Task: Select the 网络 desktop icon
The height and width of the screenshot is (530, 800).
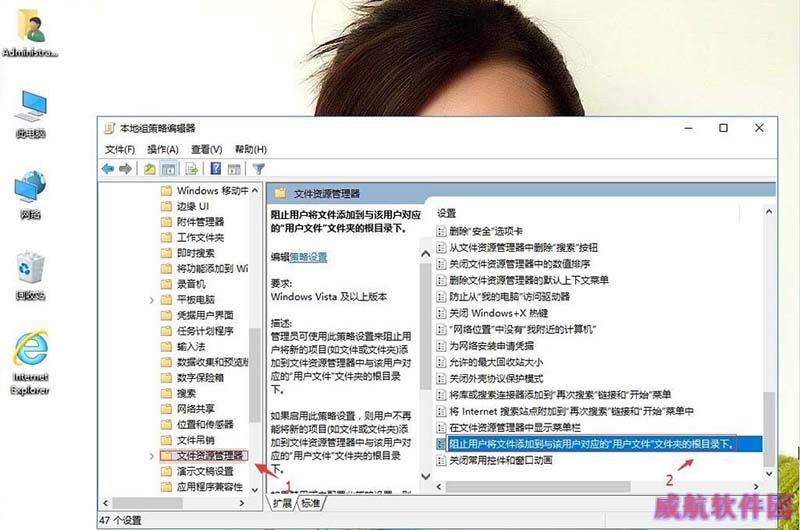Action: coord(31,195)
